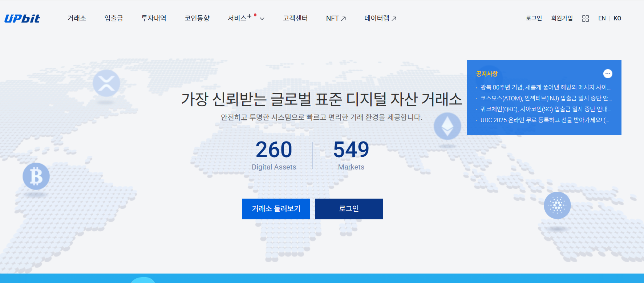Open the 투자내역 menu

154,18
